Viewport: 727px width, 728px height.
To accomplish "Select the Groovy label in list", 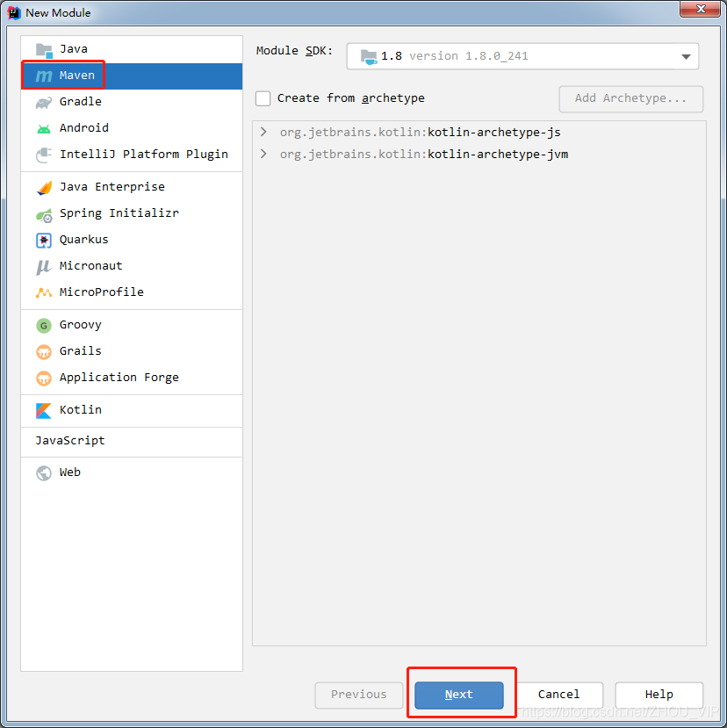I will click(80, 325).
